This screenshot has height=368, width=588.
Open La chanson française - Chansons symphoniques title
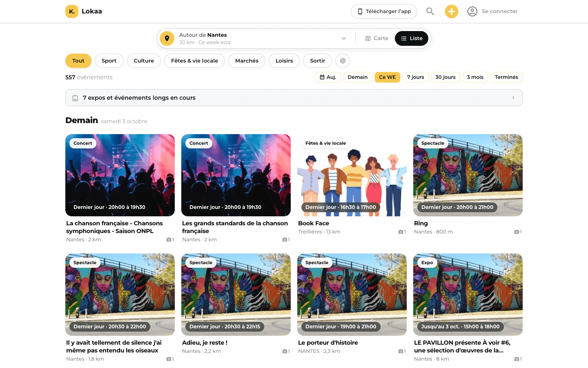click(x=114, y=227)
